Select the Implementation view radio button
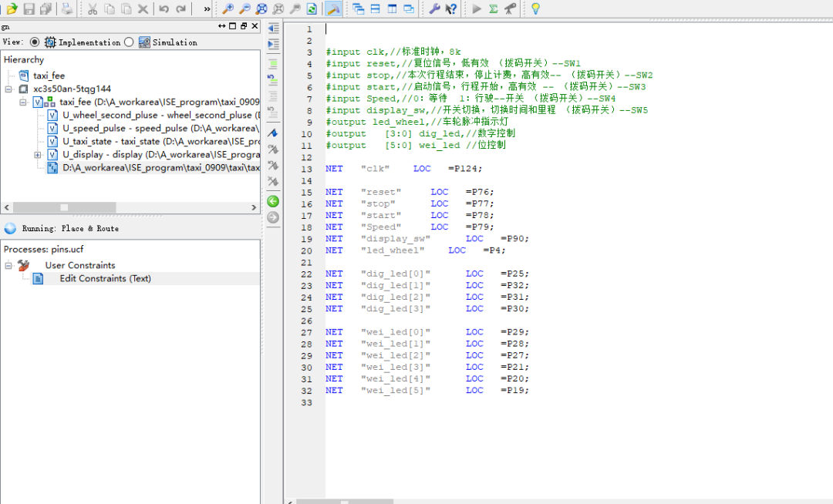 [x=35, y=42]
